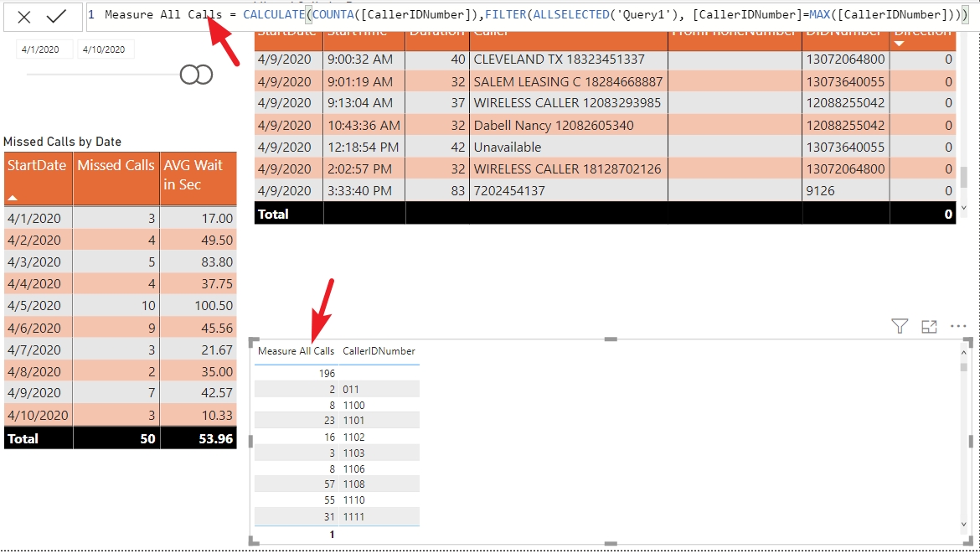This screenshot has height=554, width=980.
Task: Select CallerIDNumber 1108 row
Action: click(x=337, y=484)
